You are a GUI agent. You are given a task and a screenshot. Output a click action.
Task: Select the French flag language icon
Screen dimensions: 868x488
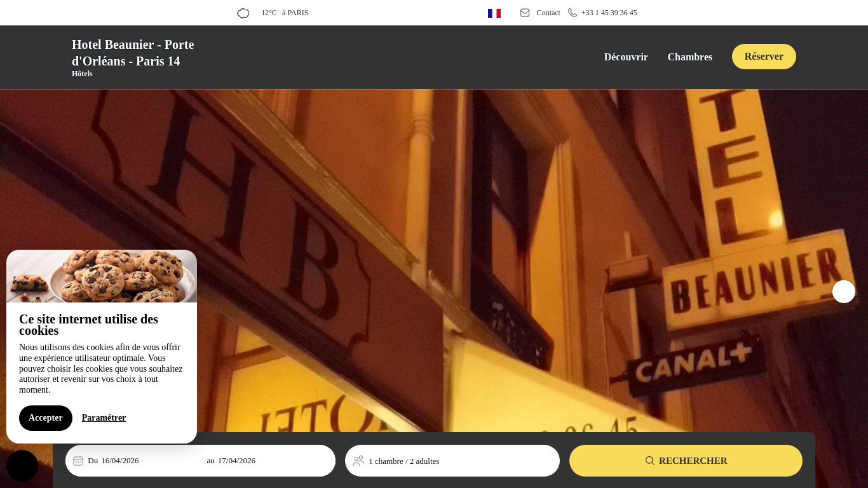(x=494, y=13)
